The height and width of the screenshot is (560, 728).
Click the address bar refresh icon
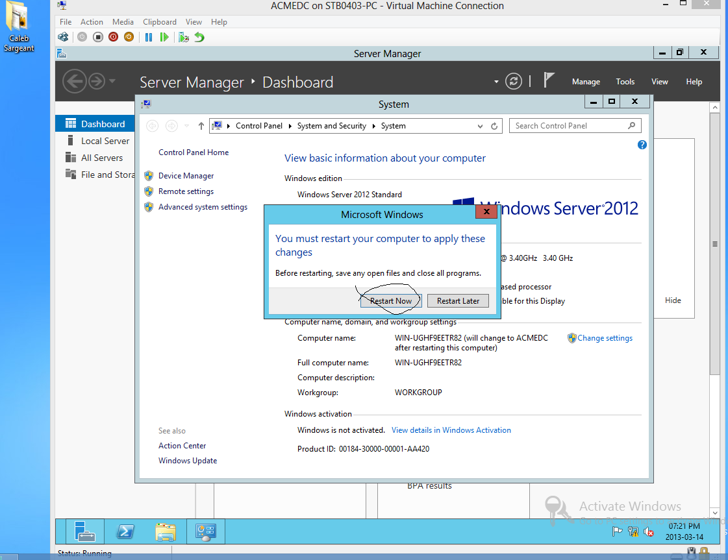pyautogui.click(x=494, y=126)
